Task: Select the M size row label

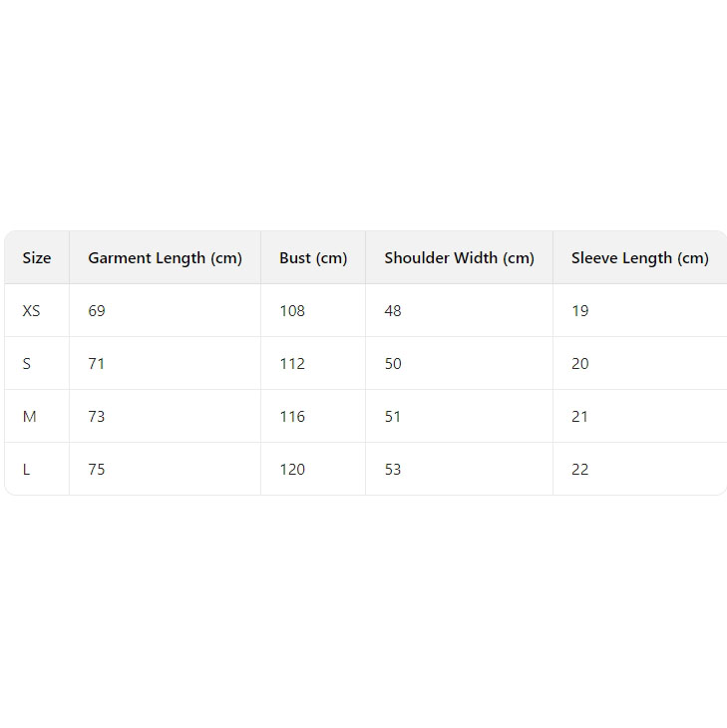Action: [x=29, y=417]
